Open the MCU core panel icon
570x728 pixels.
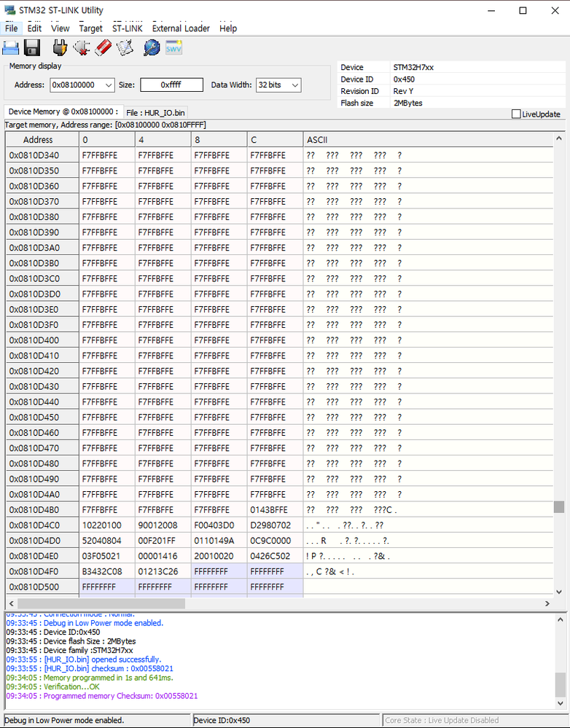click(152, 47)
